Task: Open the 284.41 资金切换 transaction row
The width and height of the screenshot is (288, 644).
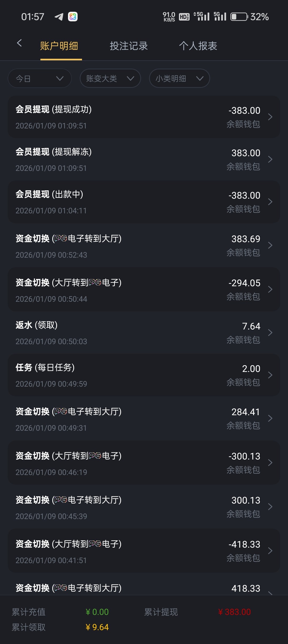Action: click(144, 419)
